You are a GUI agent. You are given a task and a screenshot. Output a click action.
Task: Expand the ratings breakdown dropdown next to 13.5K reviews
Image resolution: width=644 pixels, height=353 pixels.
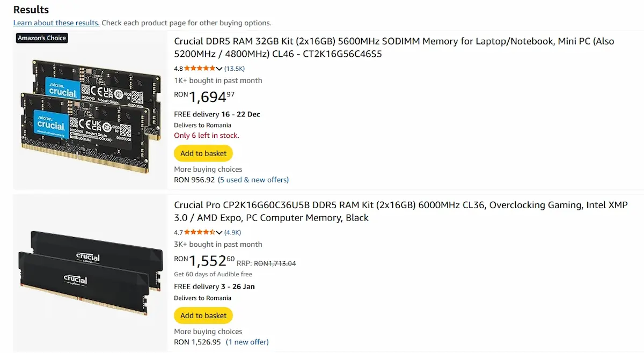pos(220,68)
